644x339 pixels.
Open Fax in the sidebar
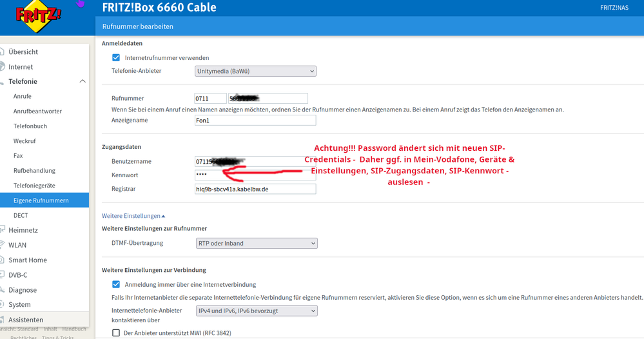tap(18, 155)
